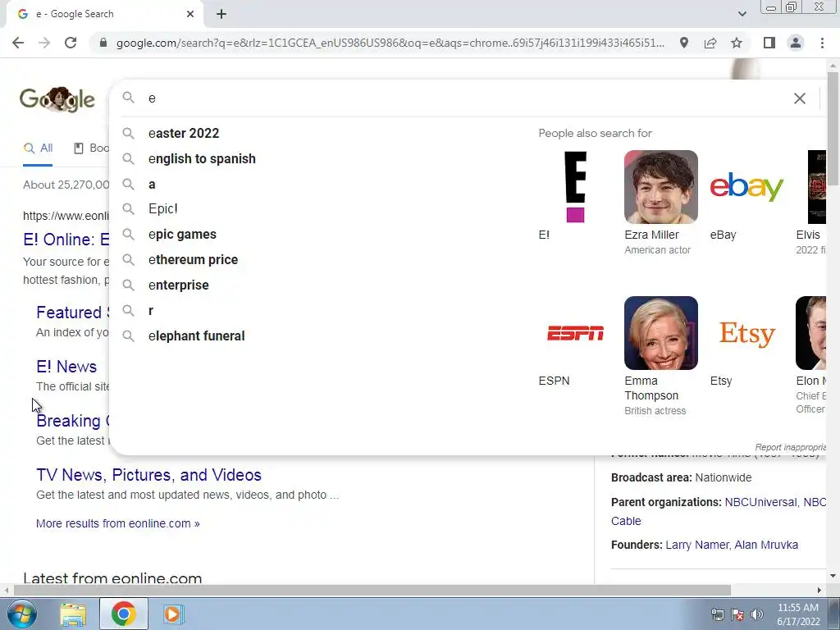Click the vertical scrollbar thumb

pos(833,129)
